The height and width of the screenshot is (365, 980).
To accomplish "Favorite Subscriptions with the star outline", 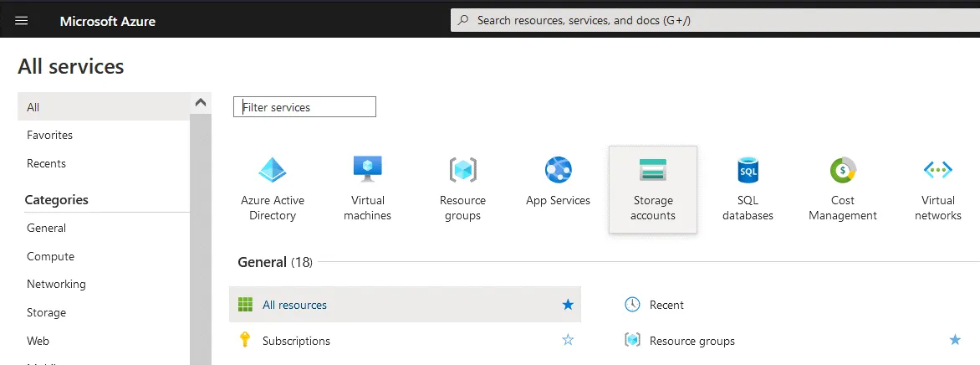I will pos(568,341).
